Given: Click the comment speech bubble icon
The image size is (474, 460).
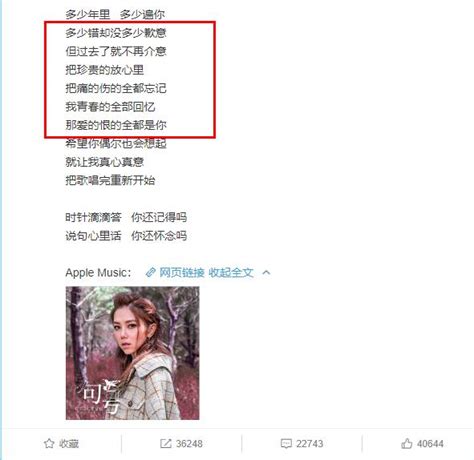Looking at the screenshot, I should 286,444.
